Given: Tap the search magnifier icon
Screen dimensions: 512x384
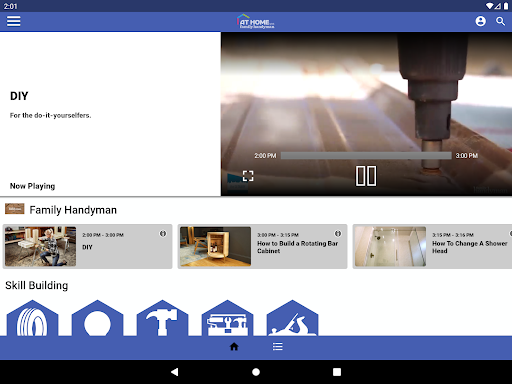Looking at the screenshot, I should click(x=500, y=21).
